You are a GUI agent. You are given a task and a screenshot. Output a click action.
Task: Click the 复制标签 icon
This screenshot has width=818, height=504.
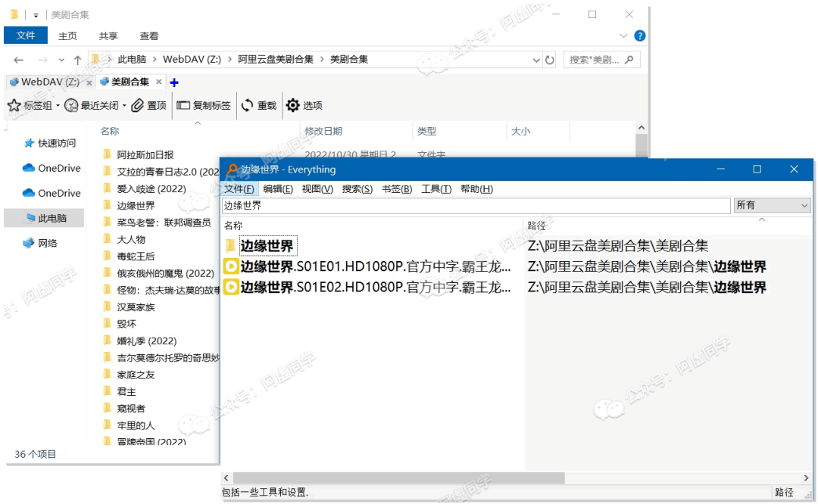click(183, 105)
